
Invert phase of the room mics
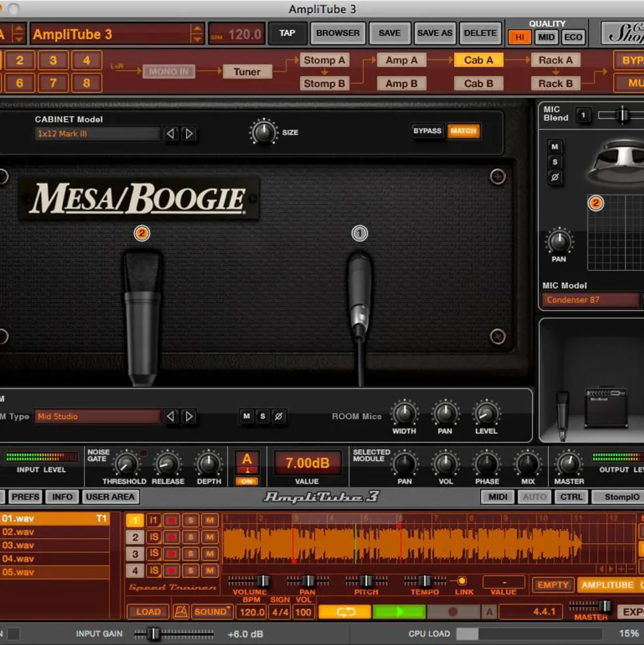pos(278,416)
